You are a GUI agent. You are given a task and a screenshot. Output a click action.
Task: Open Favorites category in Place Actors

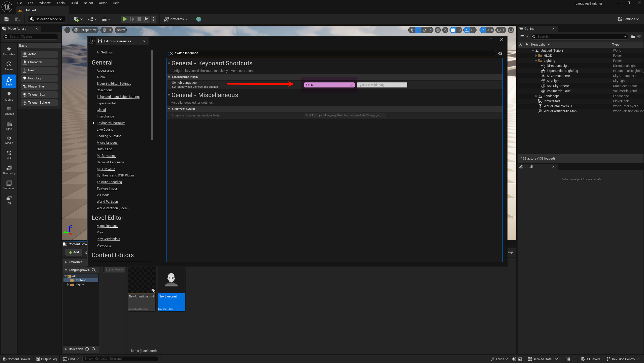9,51
